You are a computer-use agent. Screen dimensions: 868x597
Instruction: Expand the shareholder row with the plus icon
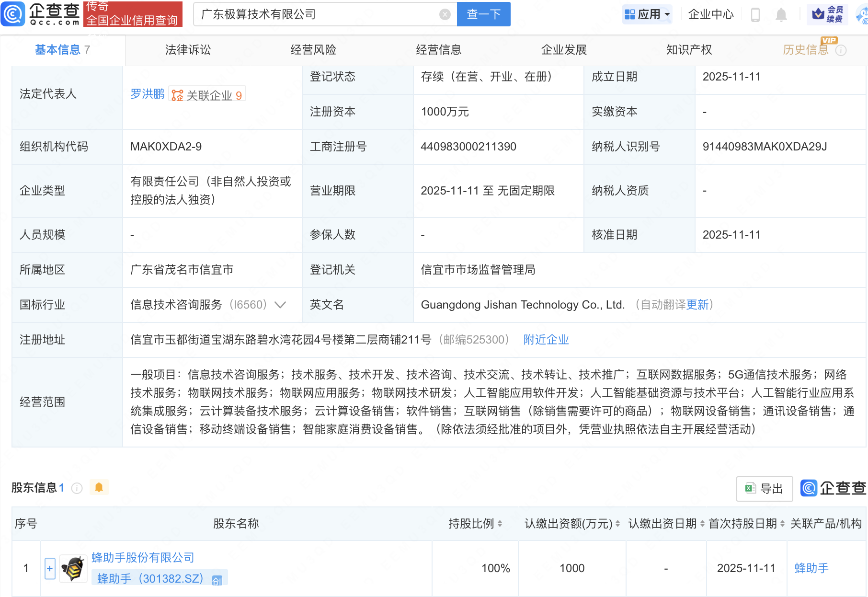(50, 568)
